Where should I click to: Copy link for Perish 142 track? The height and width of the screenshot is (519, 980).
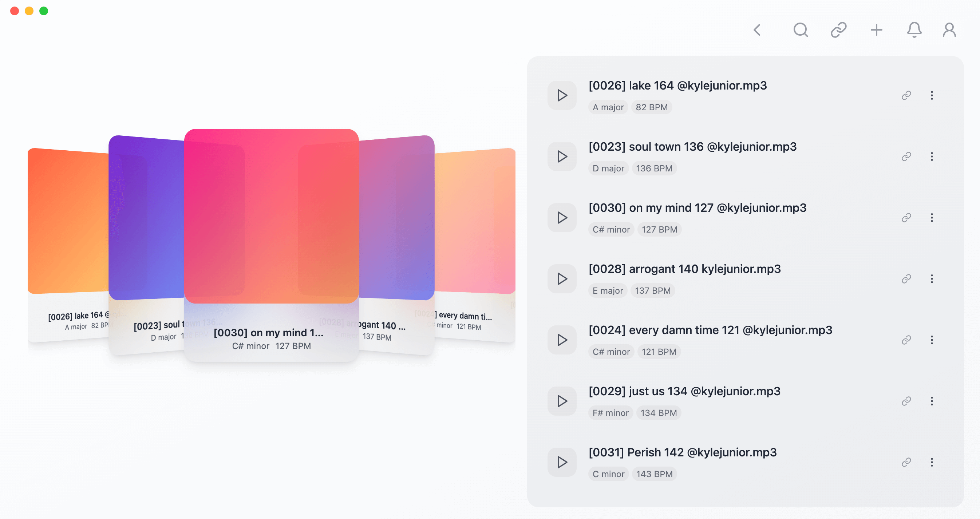[906, 462]
